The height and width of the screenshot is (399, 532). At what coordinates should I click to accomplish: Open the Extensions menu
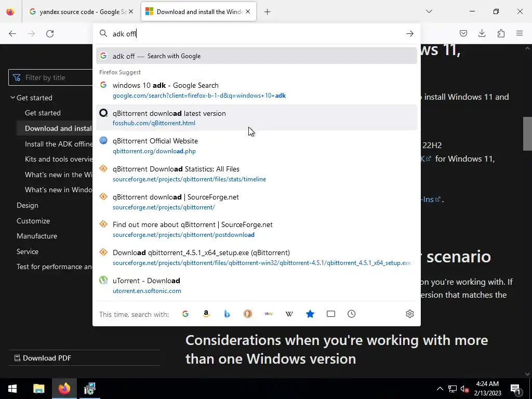(501, 33)
